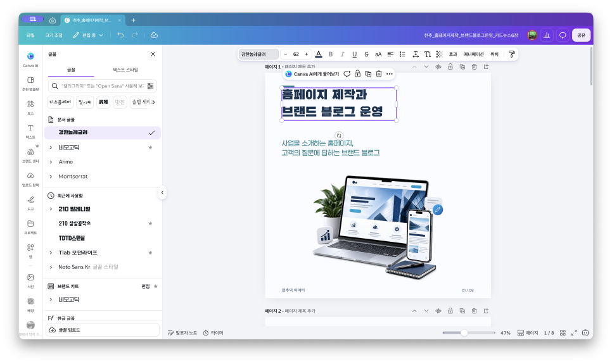Screen dimensions: 612x364
Task: Click the font filter sliders icon
Action: [150, 86]
